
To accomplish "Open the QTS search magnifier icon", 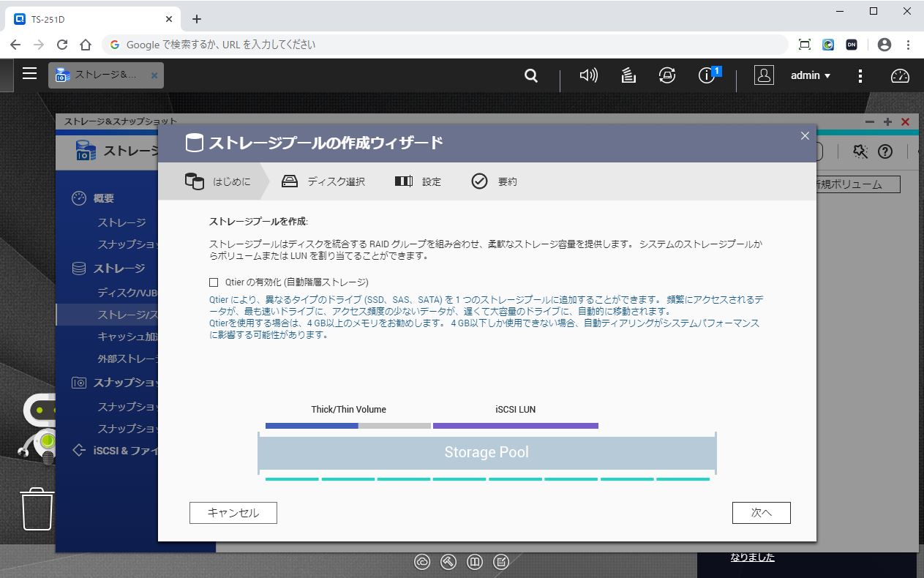I will pos(531,75).
